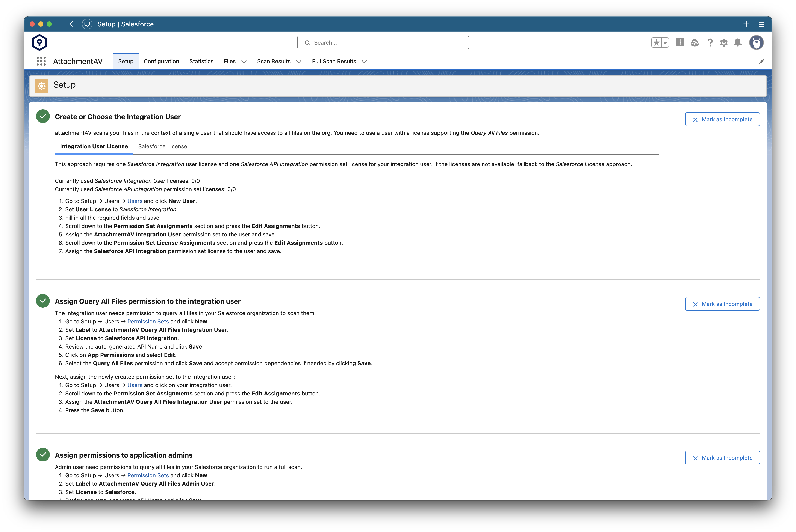
Task: Open the Full Scan Results dropdown
Action: pyautogui.click(x=364, y=62)
